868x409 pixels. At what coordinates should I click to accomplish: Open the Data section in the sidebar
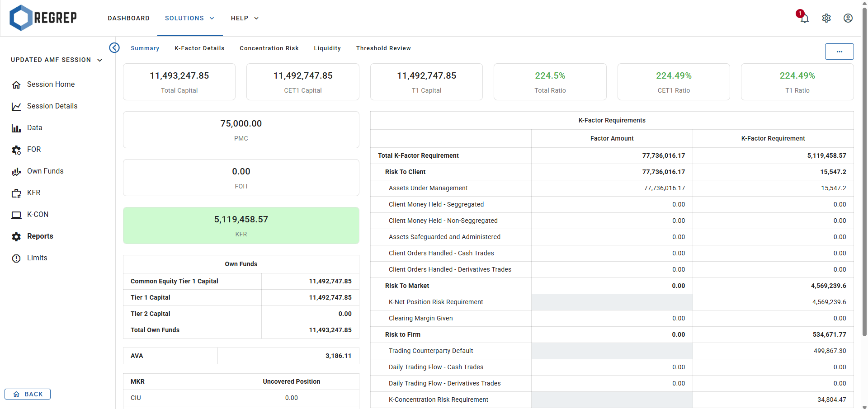tap(34, 127)
